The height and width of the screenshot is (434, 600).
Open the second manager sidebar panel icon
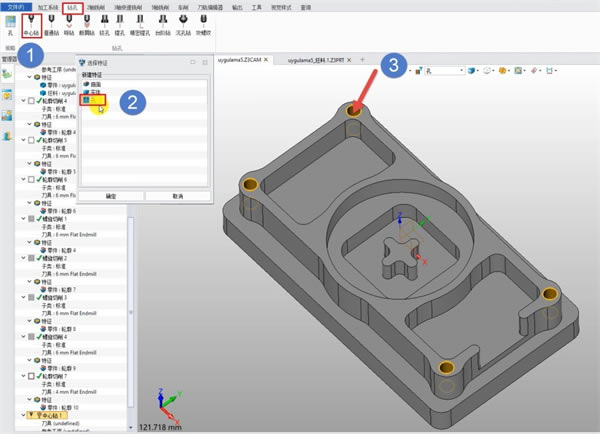7,95
